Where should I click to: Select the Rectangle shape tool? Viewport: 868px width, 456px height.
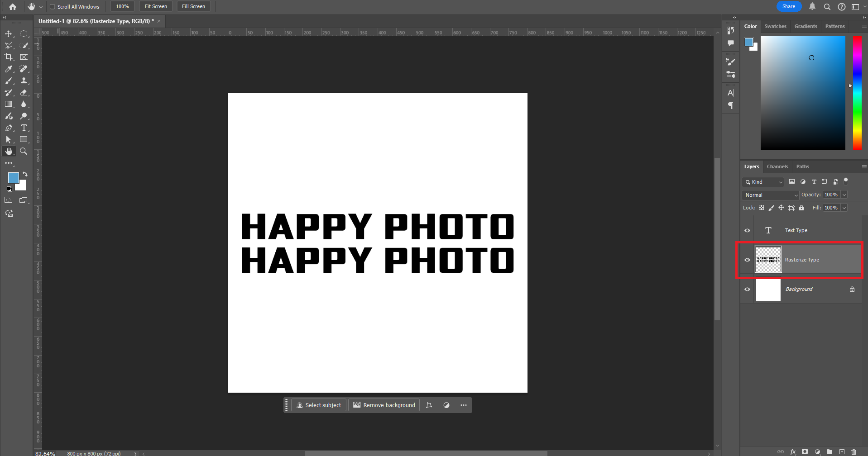tap(24, 140)
